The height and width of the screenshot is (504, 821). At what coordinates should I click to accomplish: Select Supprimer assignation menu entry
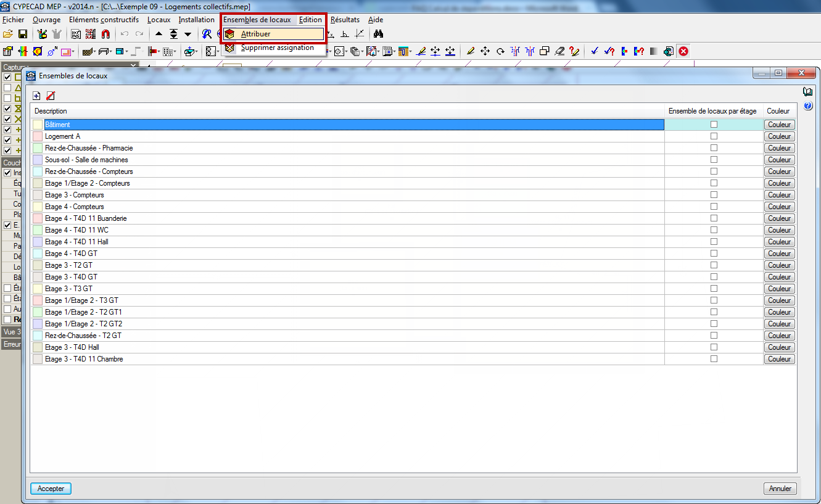click(277, 48)
